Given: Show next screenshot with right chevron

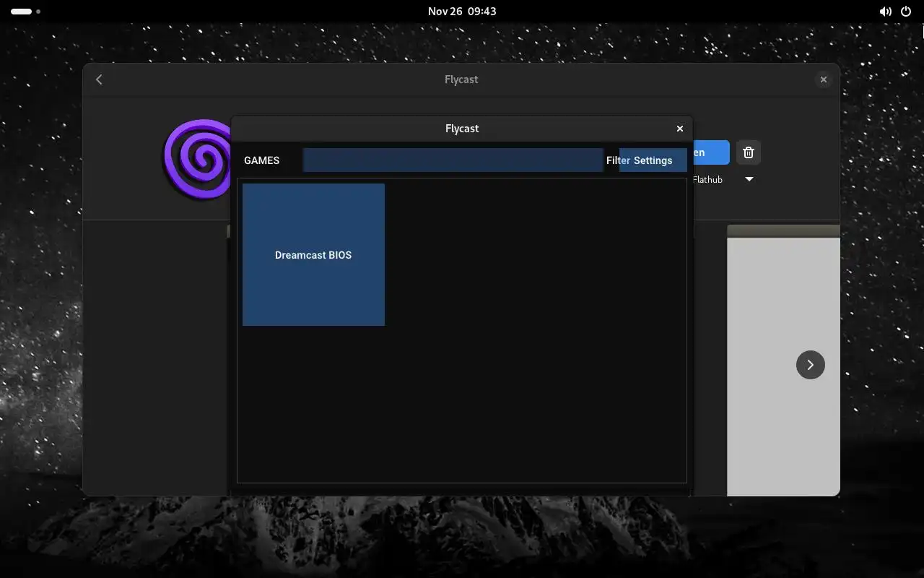Looking at the screenshot, I should [810, 365].
